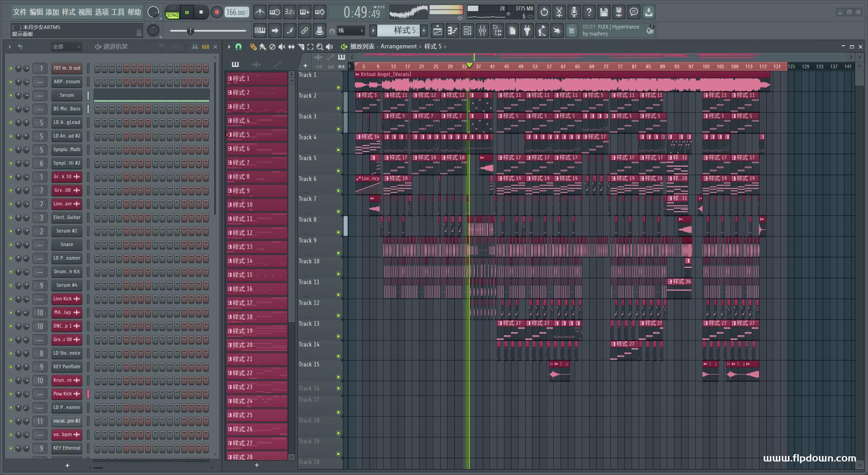The height and width of the screenshot is (475, 868).
Task: Open the Piano roll view icon
Action: pos(453,31)
